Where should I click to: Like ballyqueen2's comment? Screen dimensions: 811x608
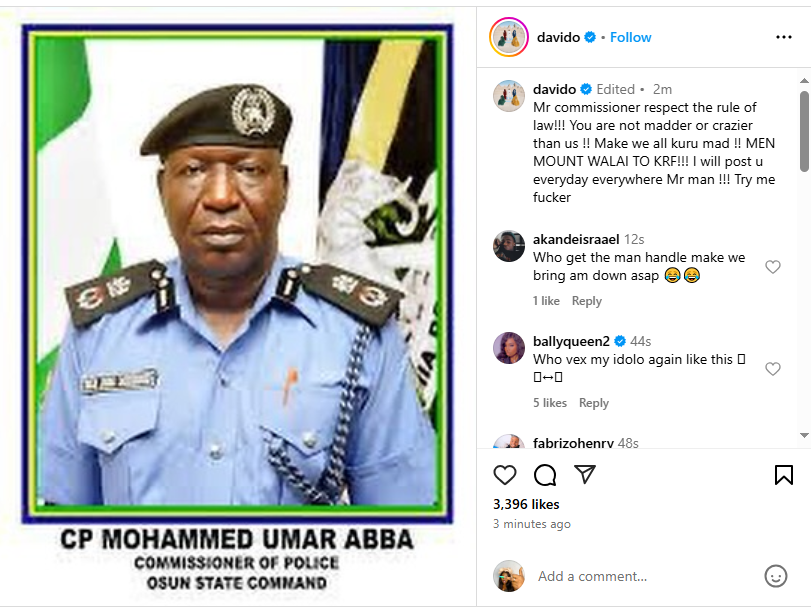(772, 369)
